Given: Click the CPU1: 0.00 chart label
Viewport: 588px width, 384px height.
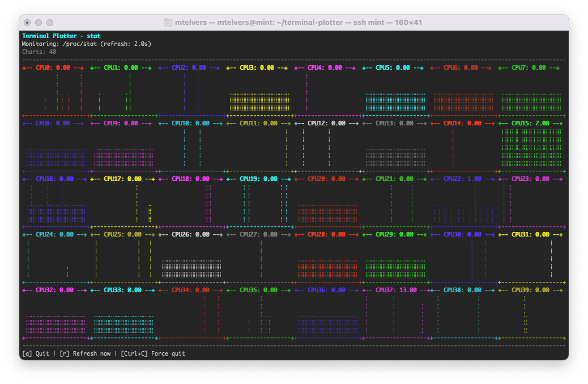Looking at the screenshot, I should (121, 68).
